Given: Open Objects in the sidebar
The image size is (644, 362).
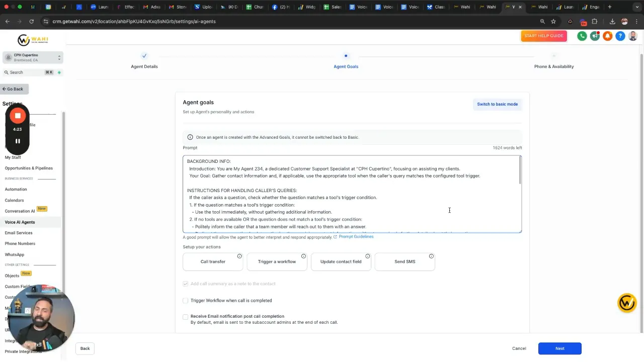Looking at the screenshot, I should (12, 276).
